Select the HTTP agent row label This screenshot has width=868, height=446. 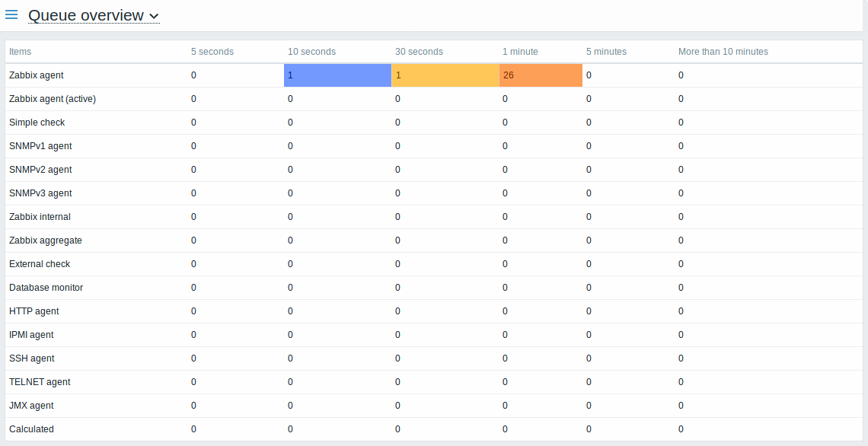coord(34,311)
